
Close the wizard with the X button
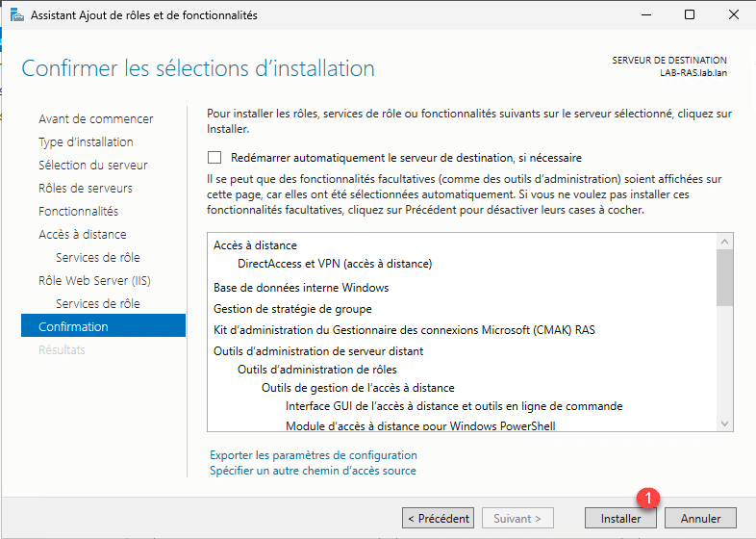(x=733, y=15)
